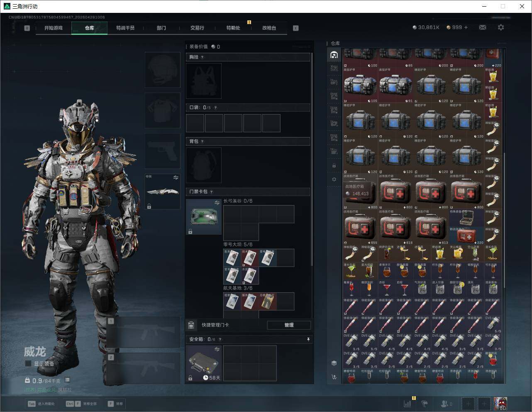532x412 pixels.
Task: Select the 战地医疗箱 with +619 durability
Action: [x=395, y=227]
